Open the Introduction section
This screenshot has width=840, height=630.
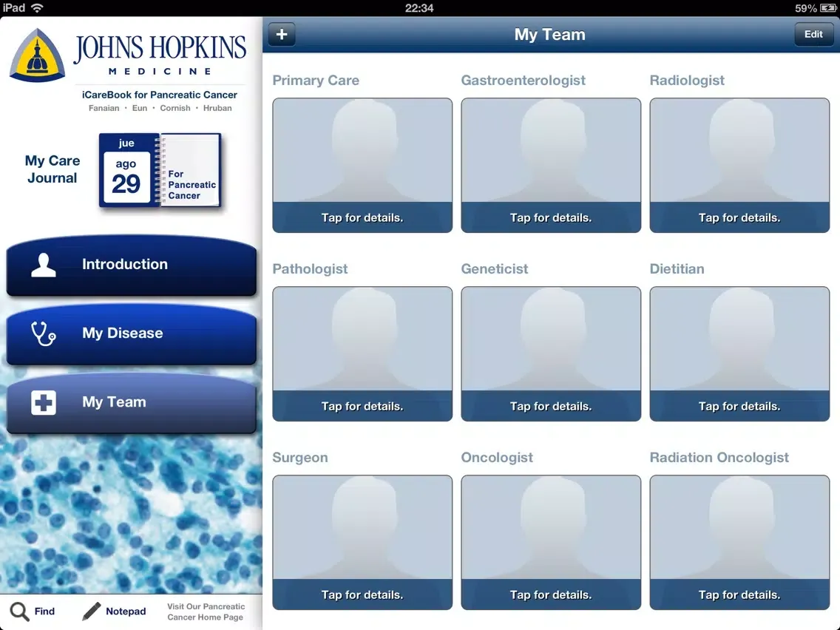pyautogui.click(x=132, y=265)
